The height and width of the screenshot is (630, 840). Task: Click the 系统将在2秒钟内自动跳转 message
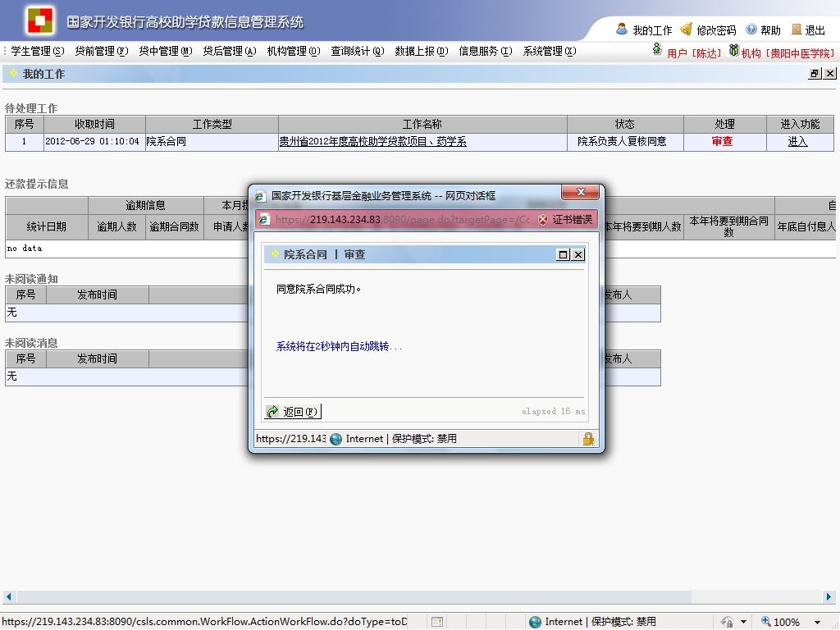point(339,347)
